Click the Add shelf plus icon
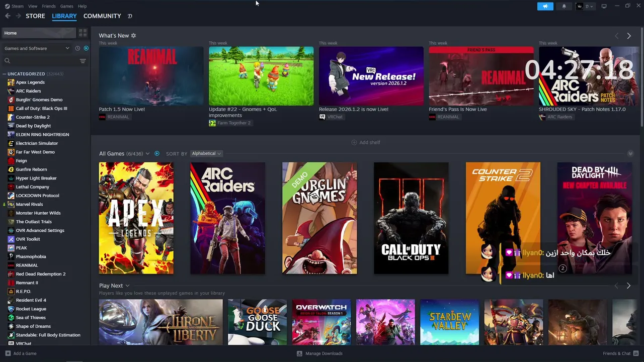644x362 pixels. tap(354, 142)
